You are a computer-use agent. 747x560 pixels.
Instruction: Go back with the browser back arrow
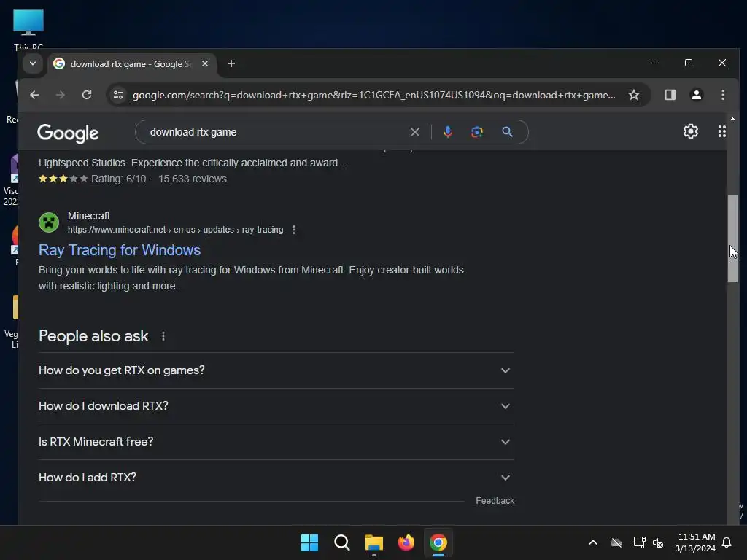pos(34,95)
